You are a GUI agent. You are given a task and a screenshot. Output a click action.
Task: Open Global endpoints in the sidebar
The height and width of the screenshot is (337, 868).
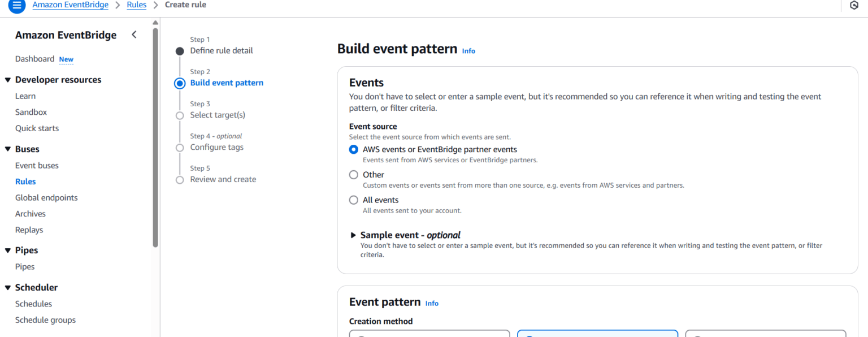point(46,197)
